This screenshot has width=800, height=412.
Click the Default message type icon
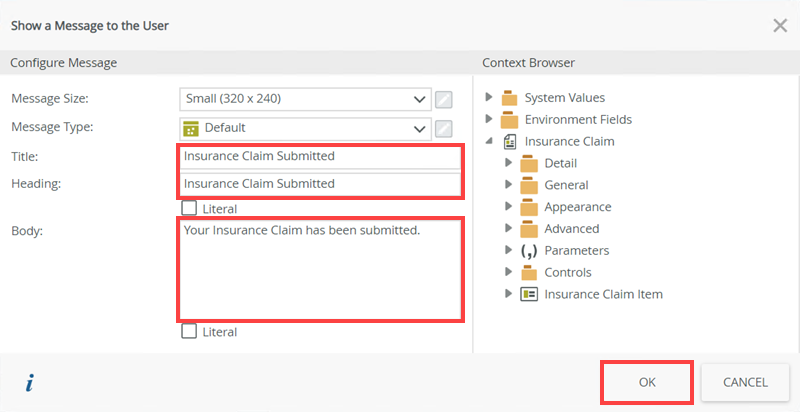[191, 128]
